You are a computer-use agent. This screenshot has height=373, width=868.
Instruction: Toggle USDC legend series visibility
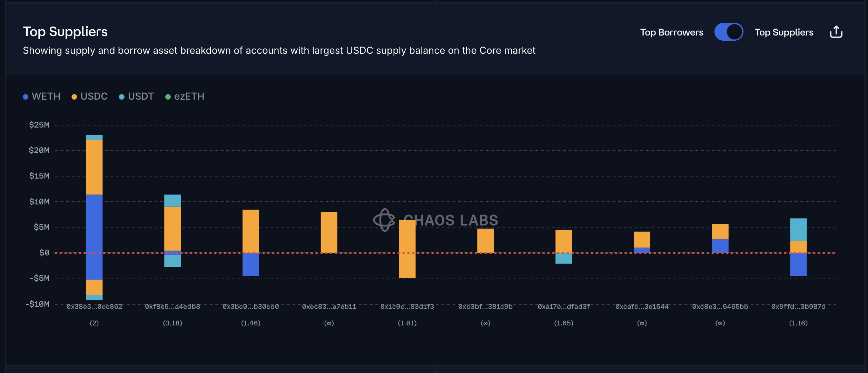(93, 96)
